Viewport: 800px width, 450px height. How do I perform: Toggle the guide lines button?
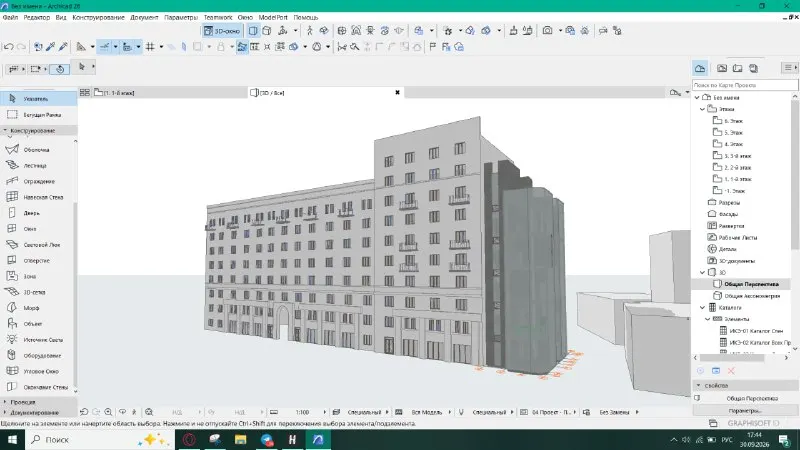coord(105,47)
